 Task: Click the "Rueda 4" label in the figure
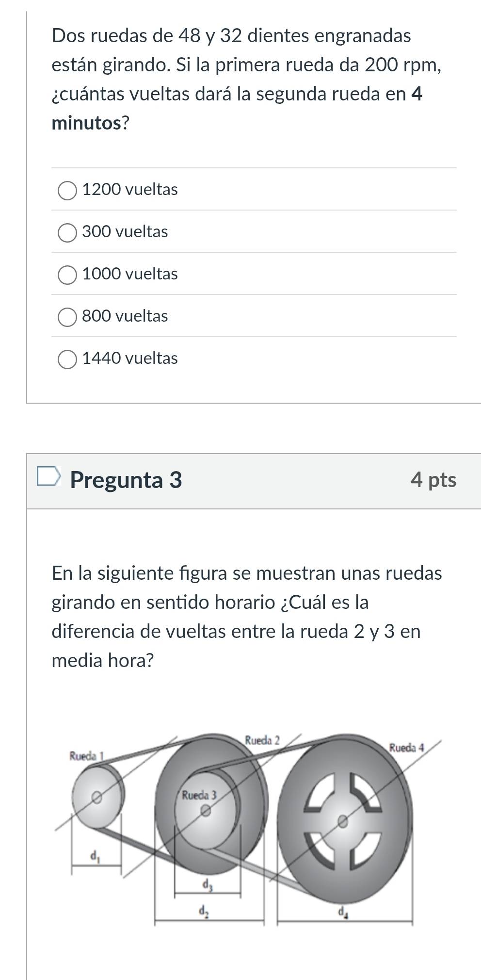tap(406, 747)
